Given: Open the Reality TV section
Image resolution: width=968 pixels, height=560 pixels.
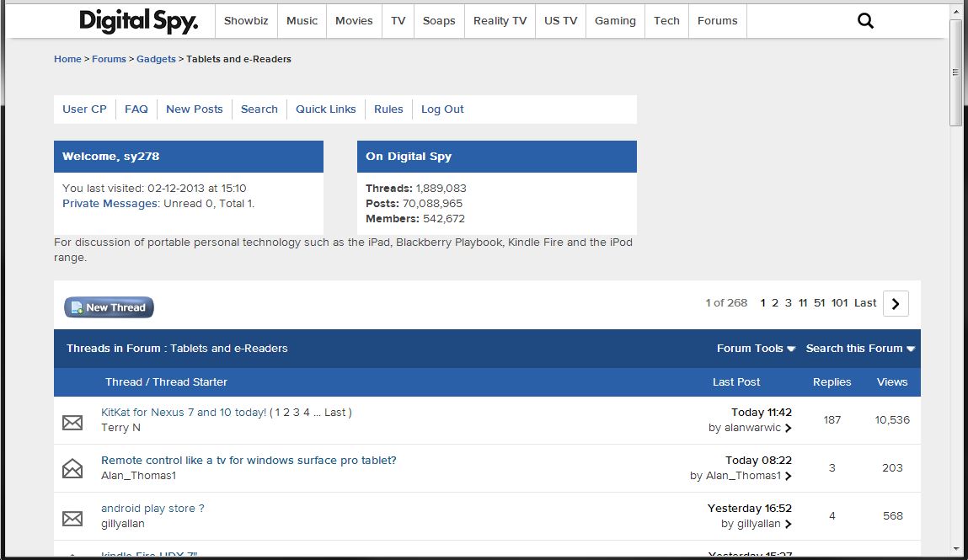Looking at the screenshot, I should coord(500,20).
